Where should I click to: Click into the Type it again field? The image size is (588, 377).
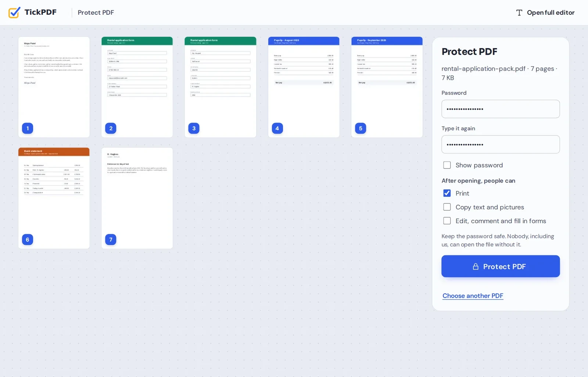pyautogui.click(x=501, y=145)
